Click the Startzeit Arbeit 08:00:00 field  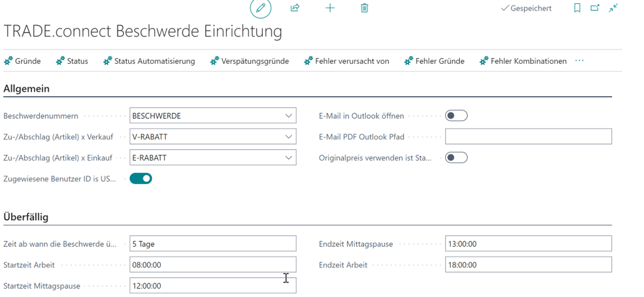pyautogui.click(x=213, y=265)
